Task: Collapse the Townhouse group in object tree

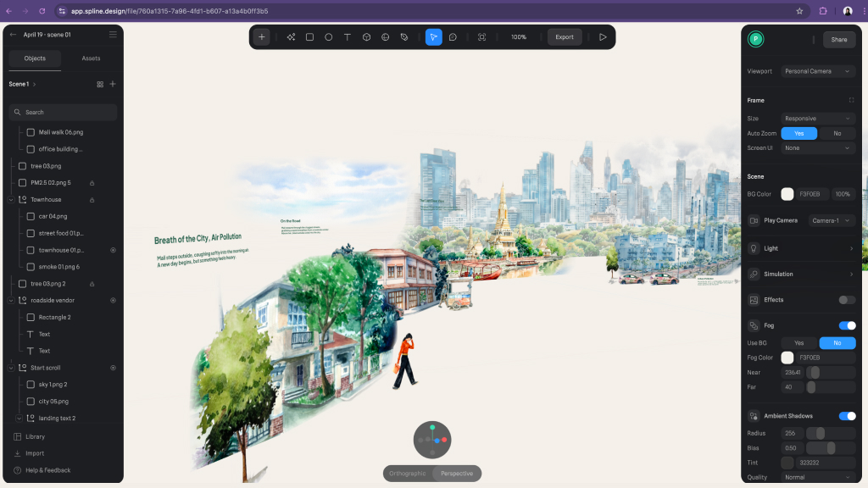Action: (x=12, y=200)
